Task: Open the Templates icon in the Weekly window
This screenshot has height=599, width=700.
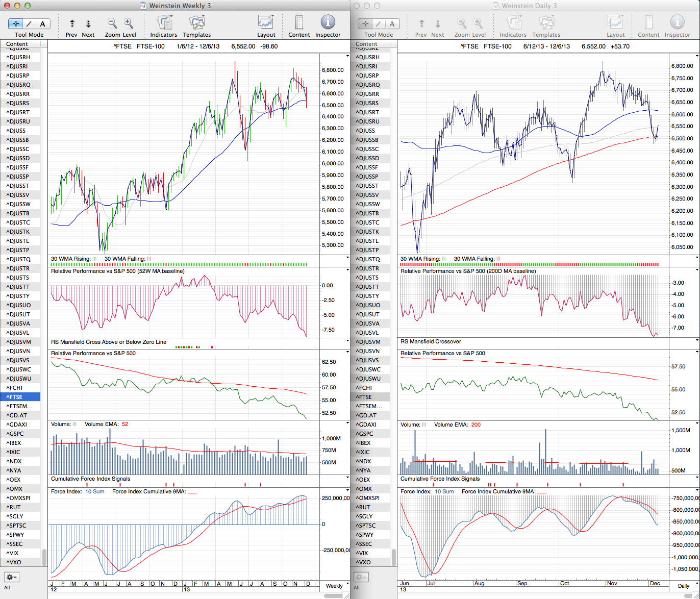Action: (196, 23)
